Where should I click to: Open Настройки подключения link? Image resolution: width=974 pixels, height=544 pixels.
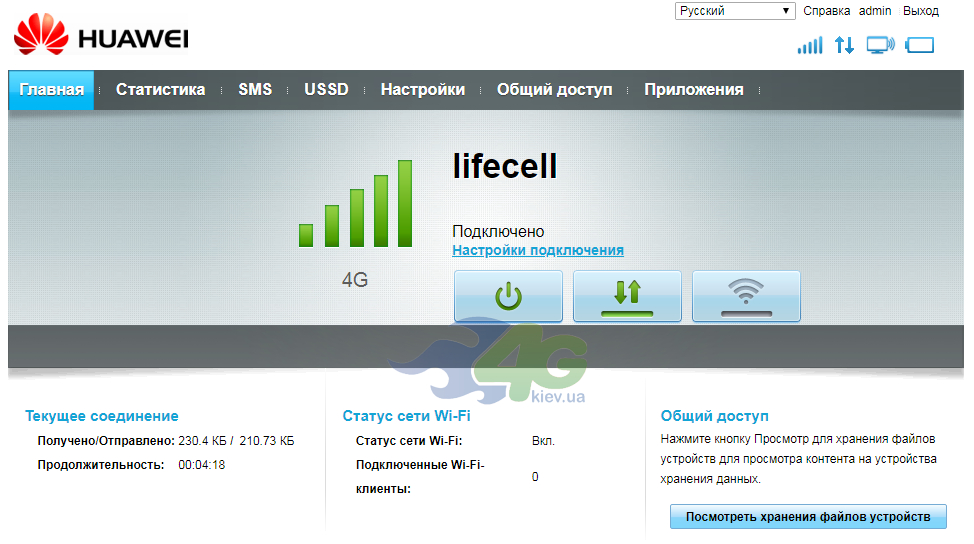[x=538, y=250]
